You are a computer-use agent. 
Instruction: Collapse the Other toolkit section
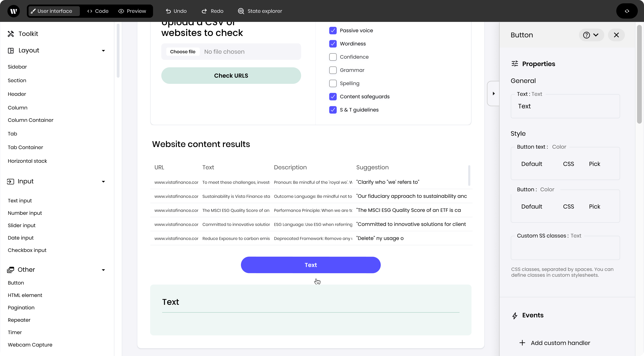[103, 270]
